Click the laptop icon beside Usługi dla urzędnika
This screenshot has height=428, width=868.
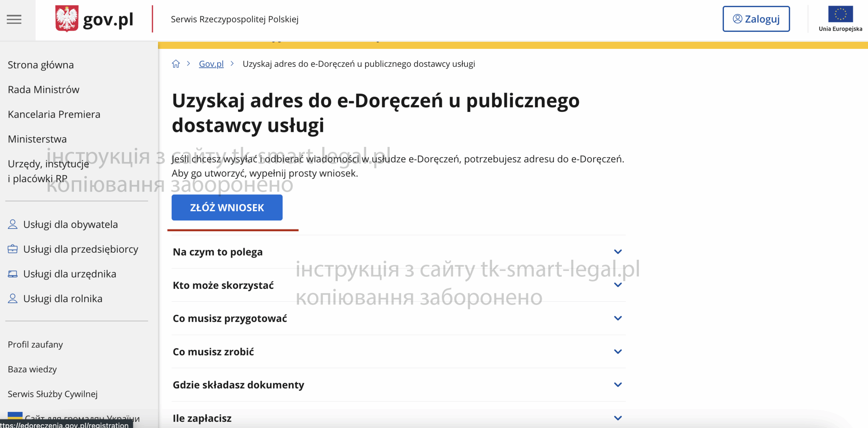click(13, 274)
